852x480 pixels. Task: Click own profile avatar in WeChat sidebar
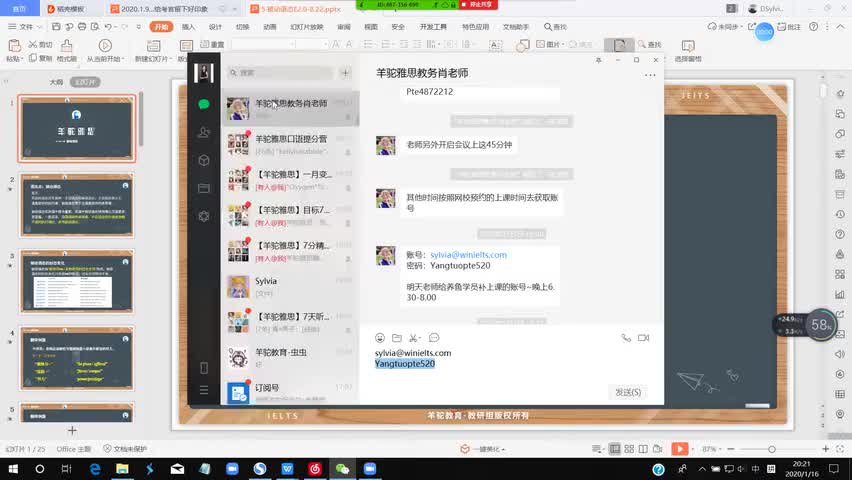(x=204, y=72)
